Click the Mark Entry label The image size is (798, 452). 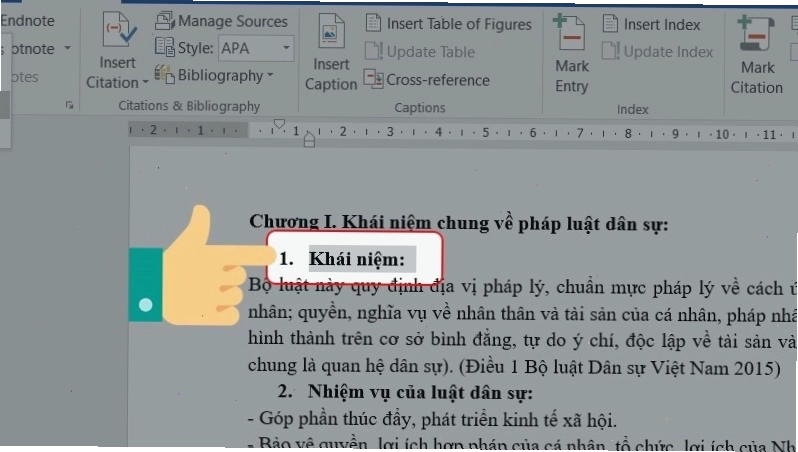click(x=572, y=76)
